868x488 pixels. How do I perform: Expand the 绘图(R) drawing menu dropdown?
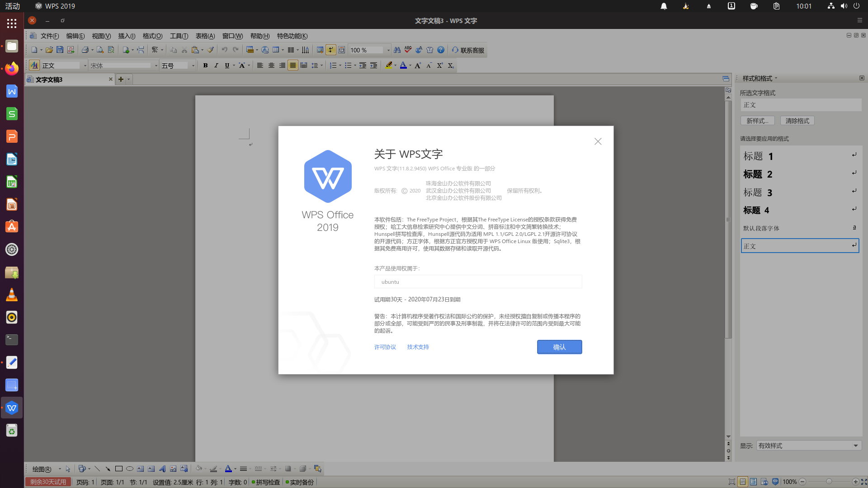pos(60,469)
